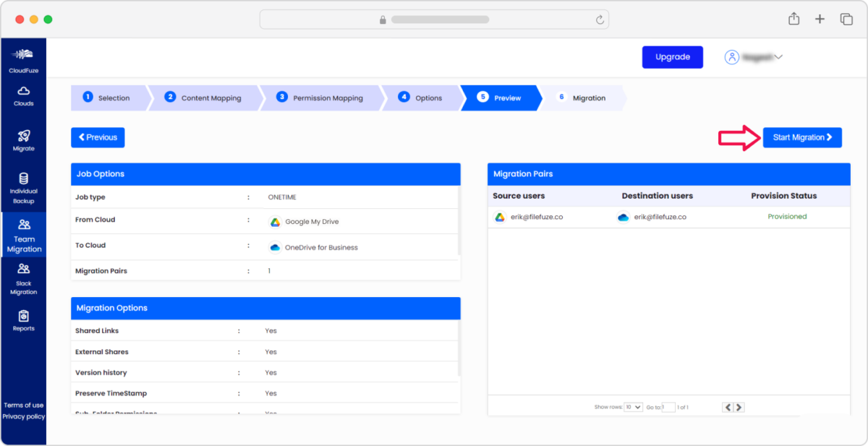868x446 pixels.
Task: Open the browser page reload control
Action: 600,19
